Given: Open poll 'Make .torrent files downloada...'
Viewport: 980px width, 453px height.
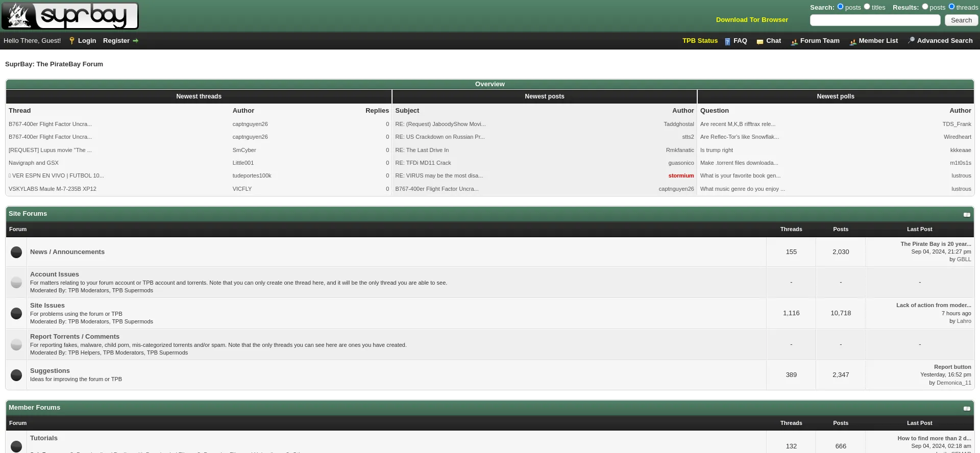Looking at the screenshot, I should tap(739, 163).
